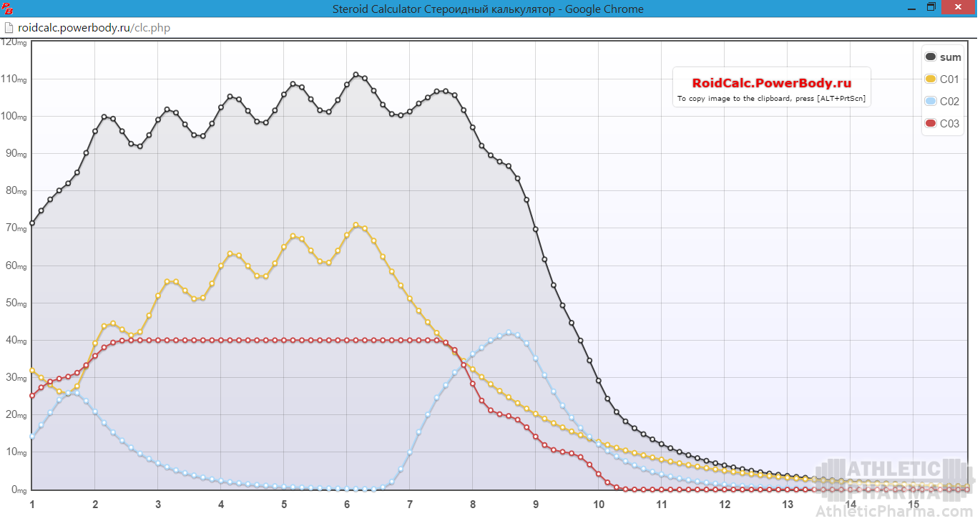Select the highest sum point near 111mg
The width and height of the screenshot is (980, 521).
click(x=356, y=74)
